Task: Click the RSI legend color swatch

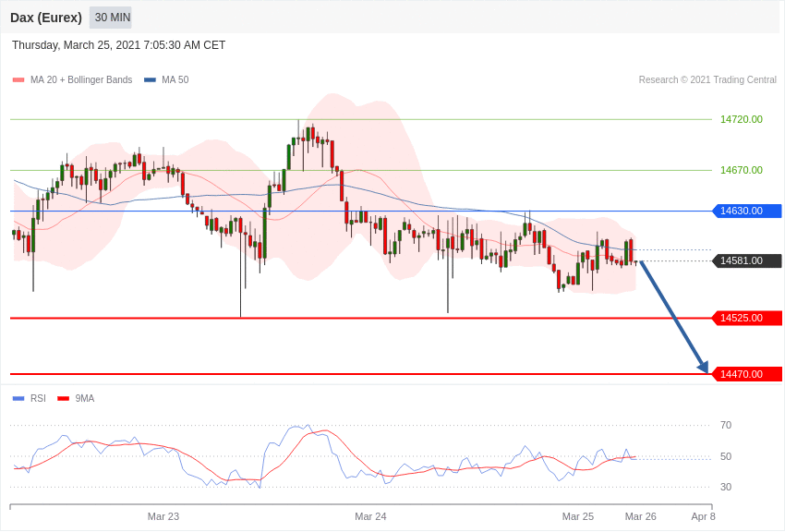Action: pyautogui.click(x=18, y=398)
